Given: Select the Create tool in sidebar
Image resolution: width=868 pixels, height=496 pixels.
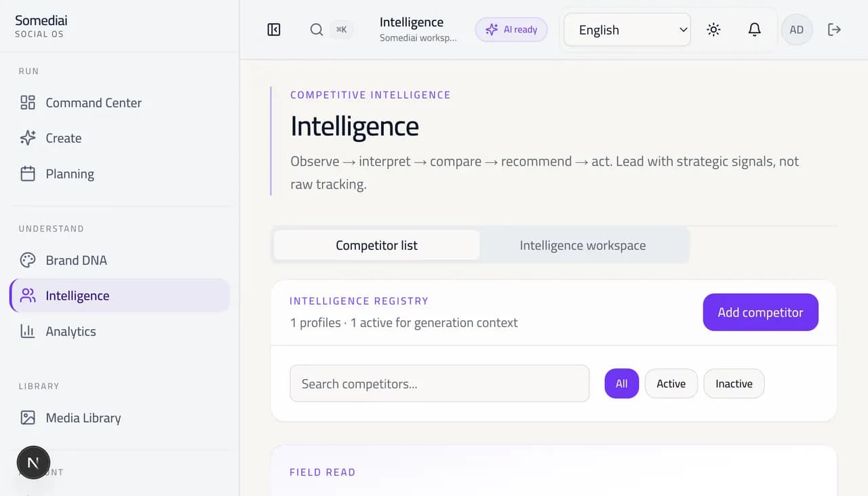Looking at the screenshot, I should pos(62,138).
